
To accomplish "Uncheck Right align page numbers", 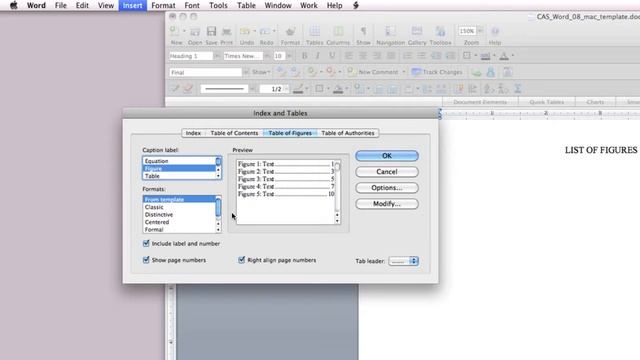I will [x=242, y=260].
